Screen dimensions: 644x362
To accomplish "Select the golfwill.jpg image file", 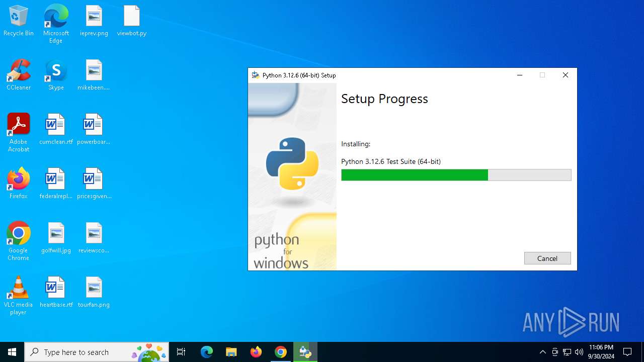I will pos(56,238).
